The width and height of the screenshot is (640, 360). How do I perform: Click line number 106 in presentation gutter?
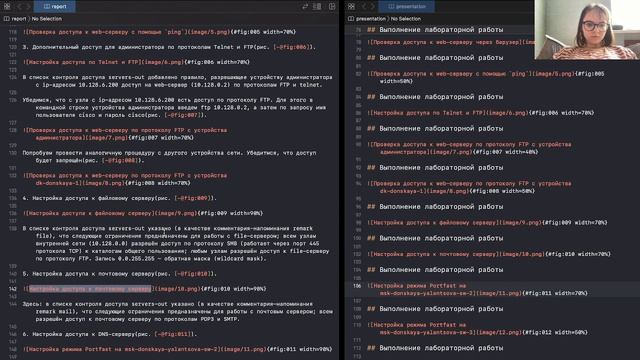[x=357, y=286]
